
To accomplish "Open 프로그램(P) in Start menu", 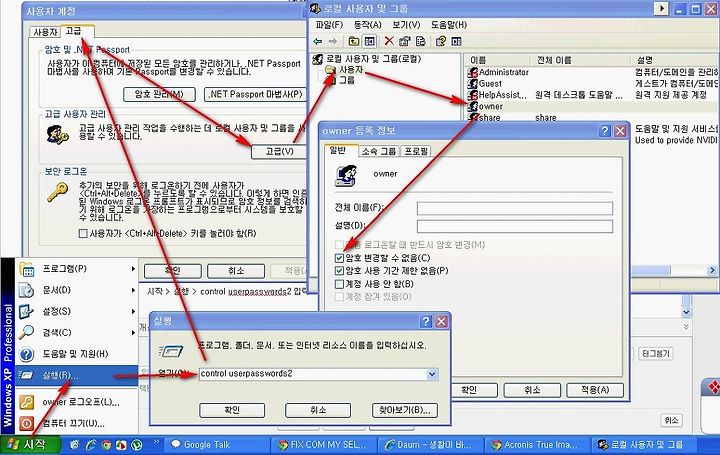I will click(x=77, y=269).
